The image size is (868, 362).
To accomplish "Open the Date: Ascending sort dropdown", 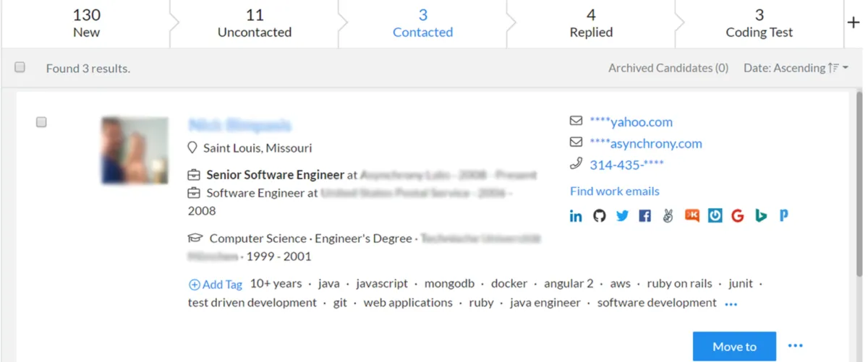I will pos(796,68).
